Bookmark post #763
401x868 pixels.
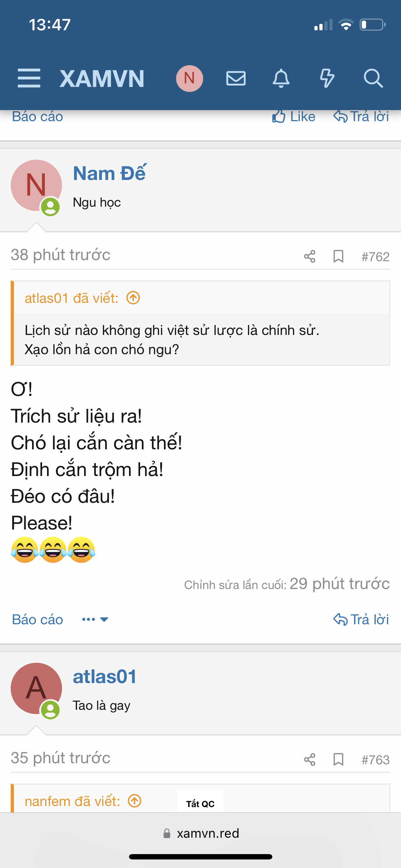click(338, 759)
